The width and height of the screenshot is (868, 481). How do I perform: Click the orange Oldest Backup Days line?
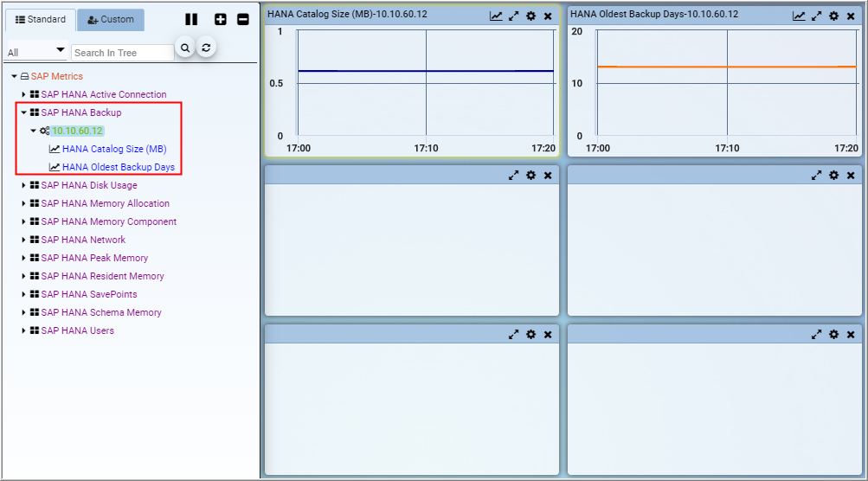click(x=727, y=67)
